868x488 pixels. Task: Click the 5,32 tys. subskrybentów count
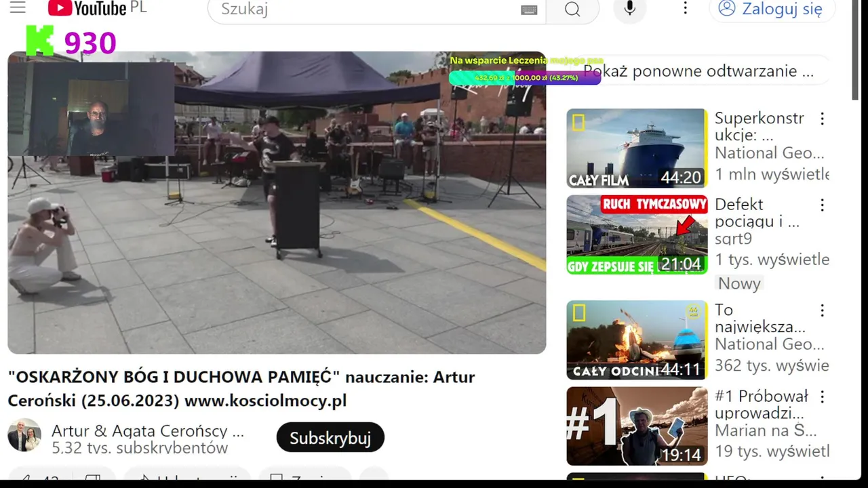pos(140,448)
